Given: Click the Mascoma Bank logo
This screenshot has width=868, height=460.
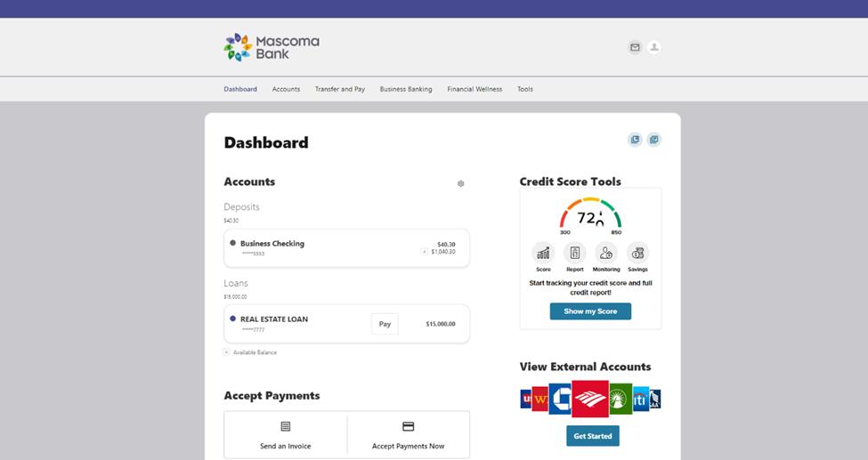Looking at the screenshot, I should 272,48.
